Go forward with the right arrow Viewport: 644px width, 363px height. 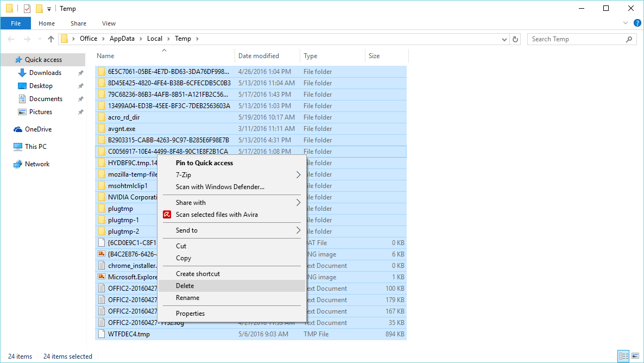(x=27, y=39)
